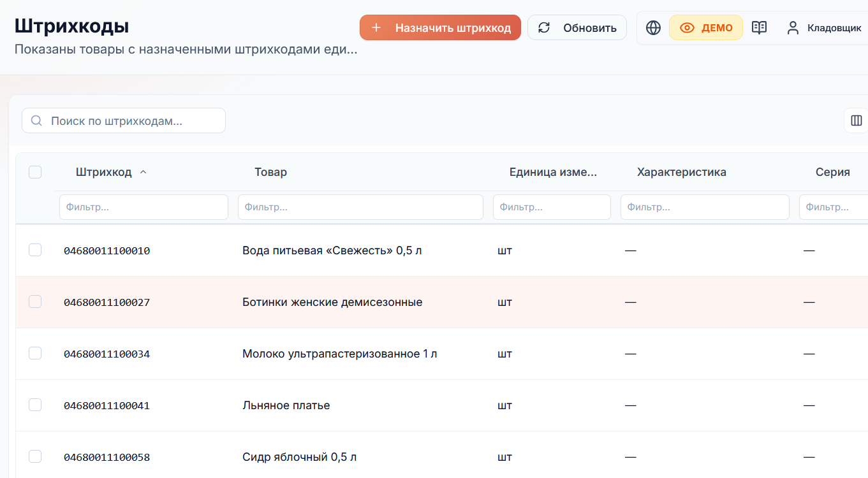Click the Обновить button
Screen dimensions: 868x478
pos(577,27)
